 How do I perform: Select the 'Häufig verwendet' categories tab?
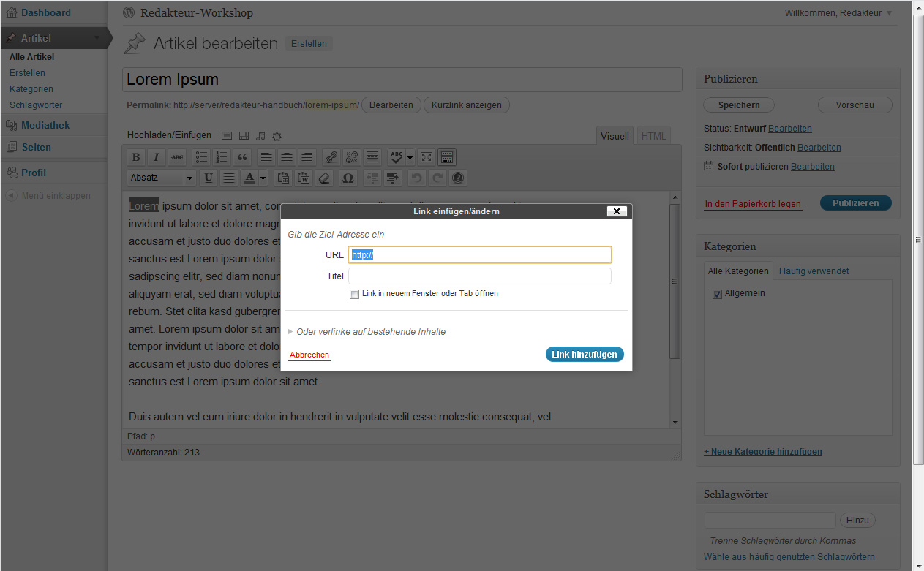814,271
